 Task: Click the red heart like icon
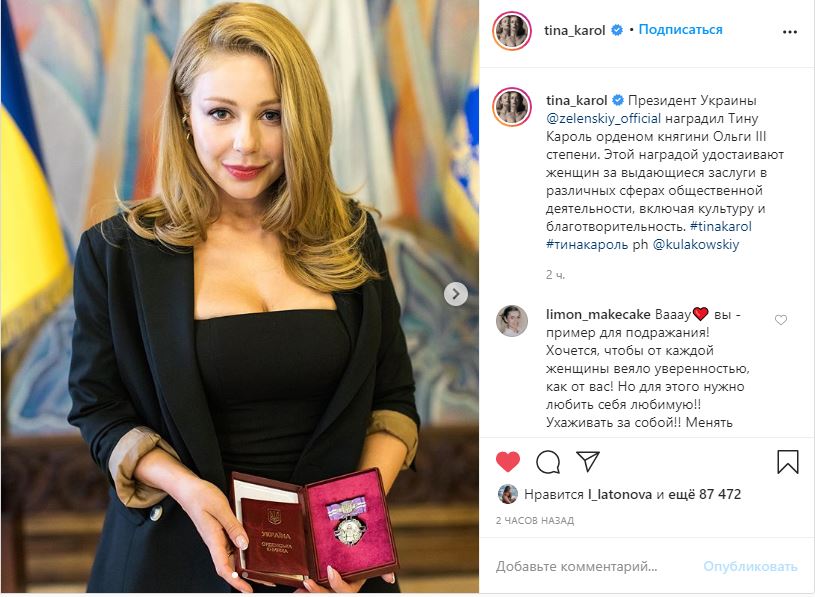click(x=508, y=461)
